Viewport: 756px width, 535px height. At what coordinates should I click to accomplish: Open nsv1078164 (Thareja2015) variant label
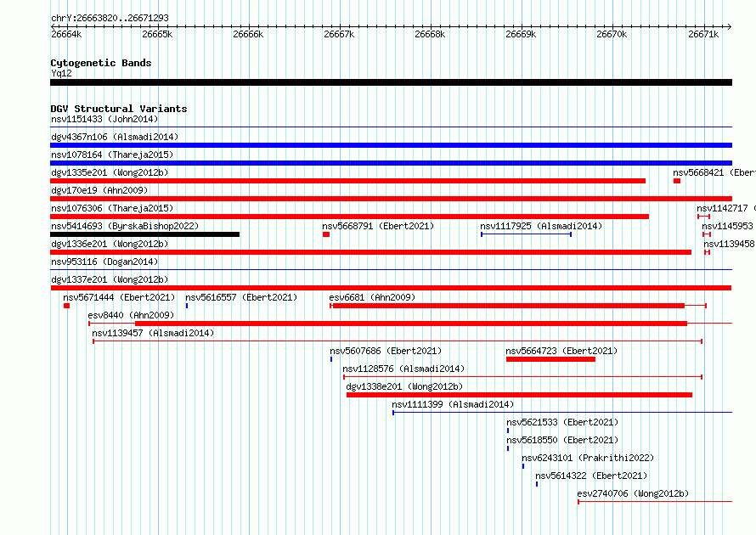(112, 155)
